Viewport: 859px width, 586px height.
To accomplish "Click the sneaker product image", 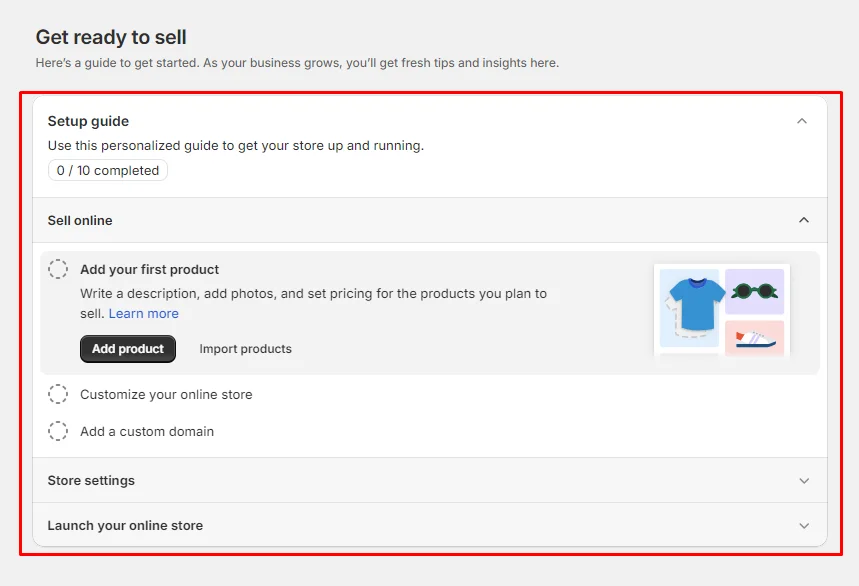I will click(x=754, y=340).
